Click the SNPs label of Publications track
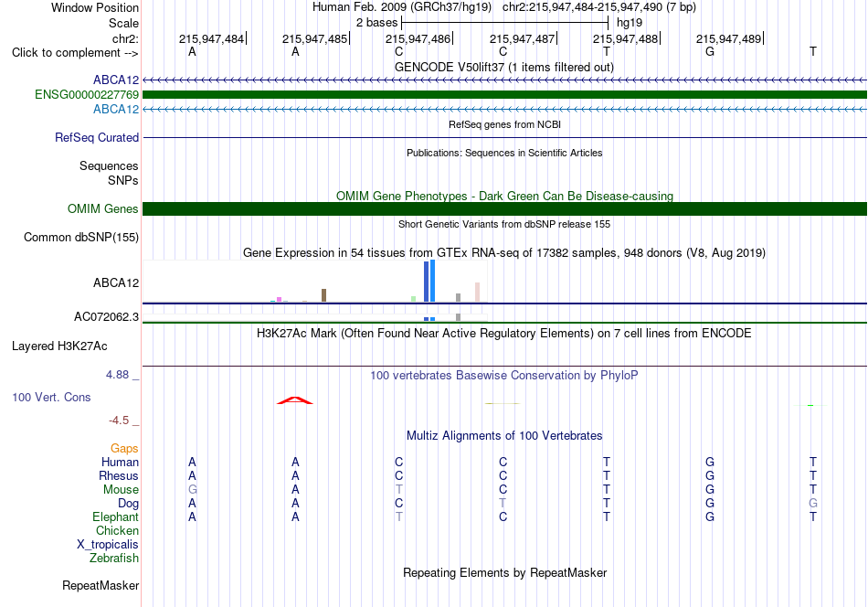Viewport: 868px width, 607px height. [123, 181]
